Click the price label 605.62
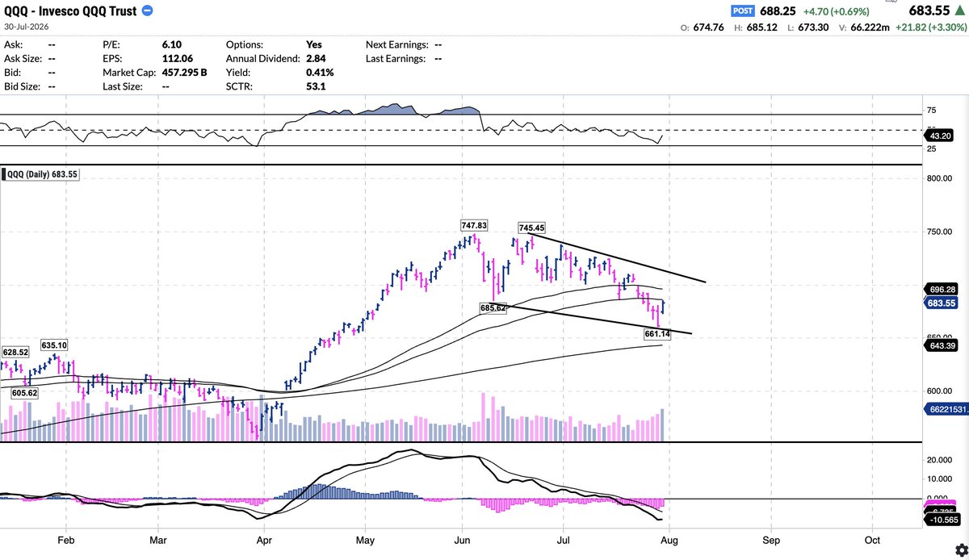 click(25, 393)
